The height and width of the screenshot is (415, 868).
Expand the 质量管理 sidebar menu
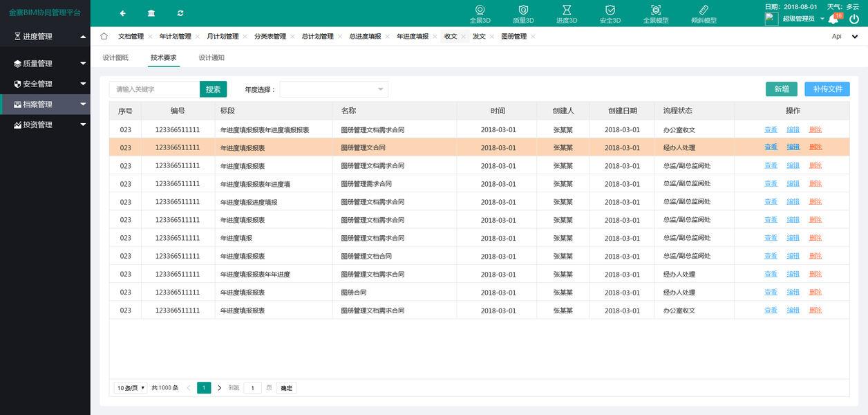point(45,64)
